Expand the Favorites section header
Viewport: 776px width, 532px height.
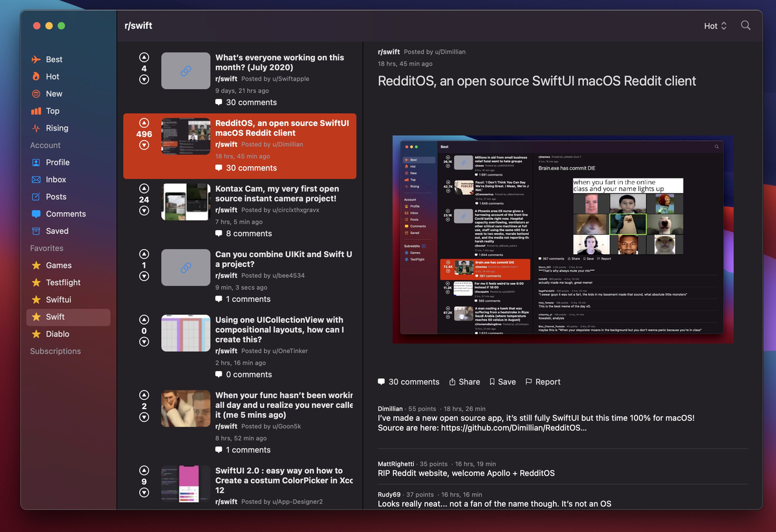[x=46, y=248]
